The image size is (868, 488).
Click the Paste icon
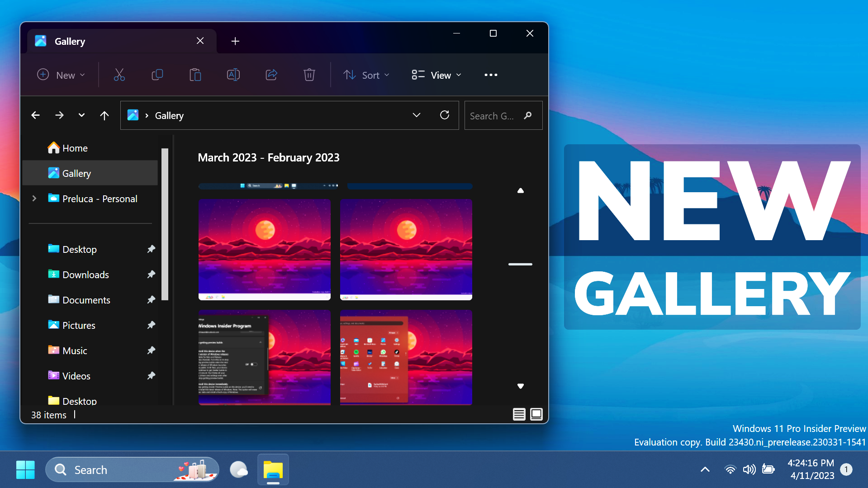click(195, 75)
